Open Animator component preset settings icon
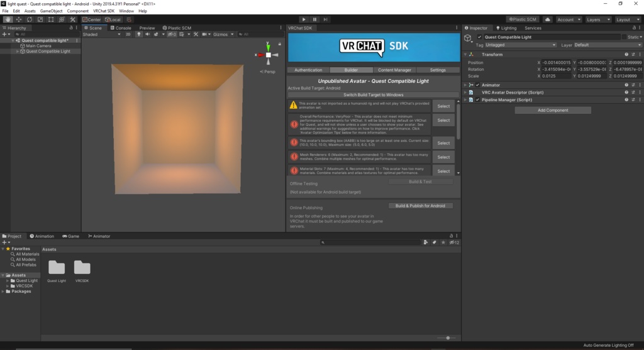644x350 pixels. [x=633, y=85]
